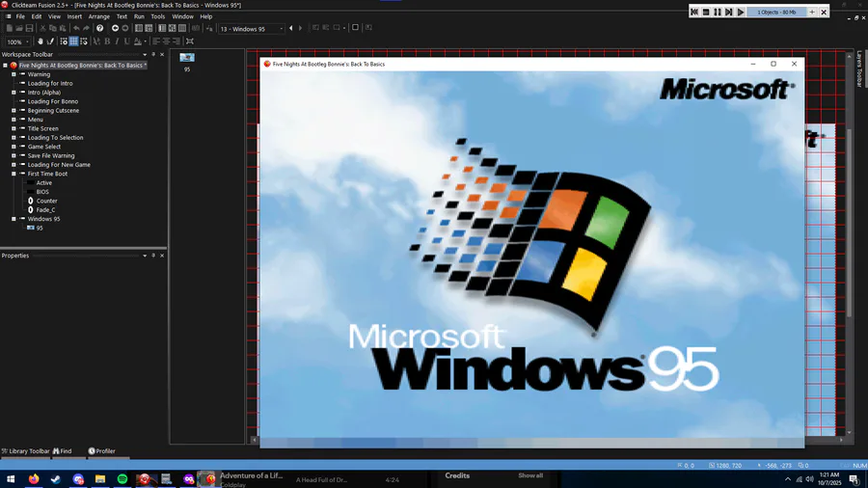The width and height of the screenshot is (868, 488).
Task: Toggle Underline text formatting
Action: pyautogui.click(x=126, y=41)
